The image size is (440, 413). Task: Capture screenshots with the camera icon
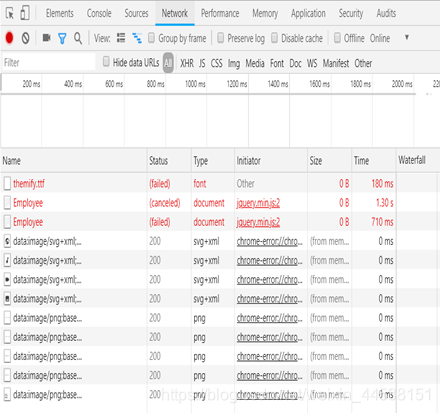pyautogui.click(x=46, y=38)
